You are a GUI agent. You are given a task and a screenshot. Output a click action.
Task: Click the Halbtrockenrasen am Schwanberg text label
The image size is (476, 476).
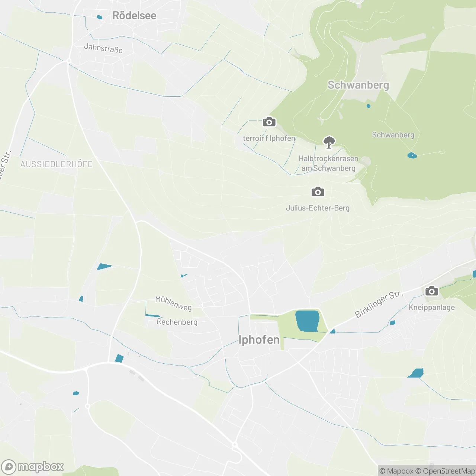(328, 163)
